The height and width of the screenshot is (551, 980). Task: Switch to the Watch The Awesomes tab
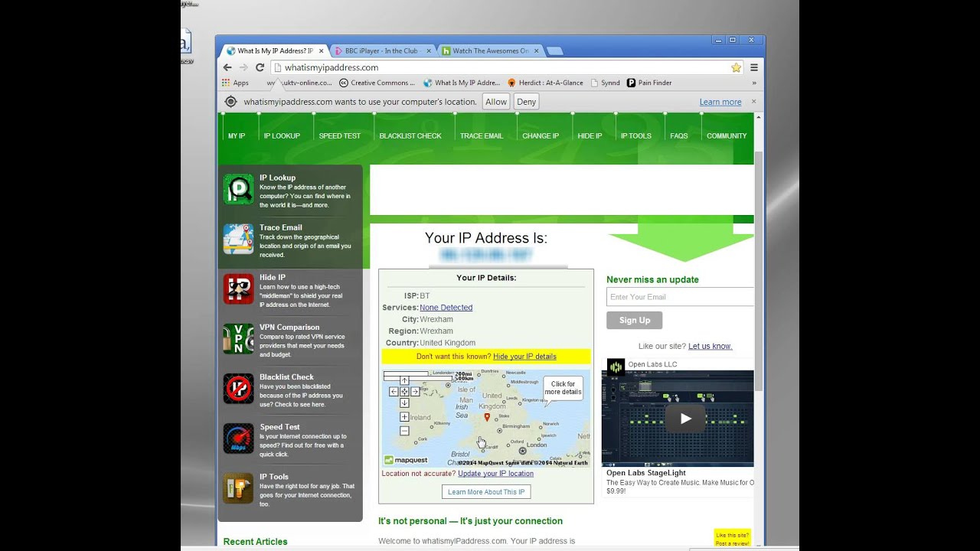click(490, 51)
